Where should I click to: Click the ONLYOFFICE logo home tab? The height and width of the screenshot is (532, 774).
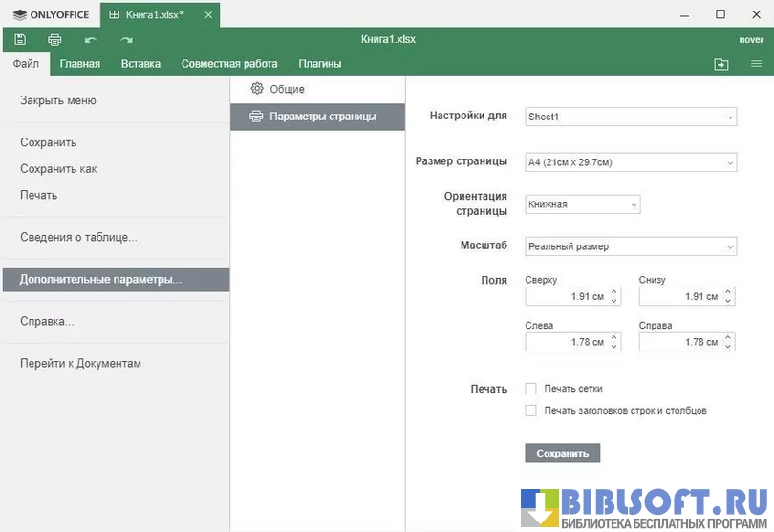click(x=51, y=15)
